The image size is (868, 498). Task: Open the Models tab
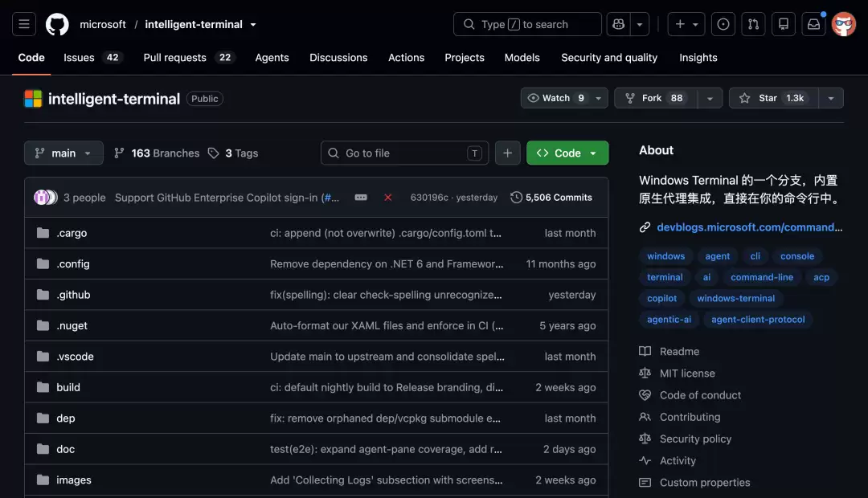click(522, 58)
